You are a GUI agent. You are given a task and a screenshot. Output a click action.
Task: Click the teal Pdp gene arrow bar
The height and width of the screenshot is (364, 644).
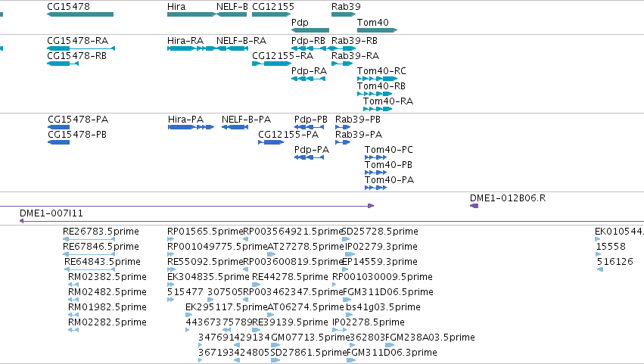[x=310, y=30]
